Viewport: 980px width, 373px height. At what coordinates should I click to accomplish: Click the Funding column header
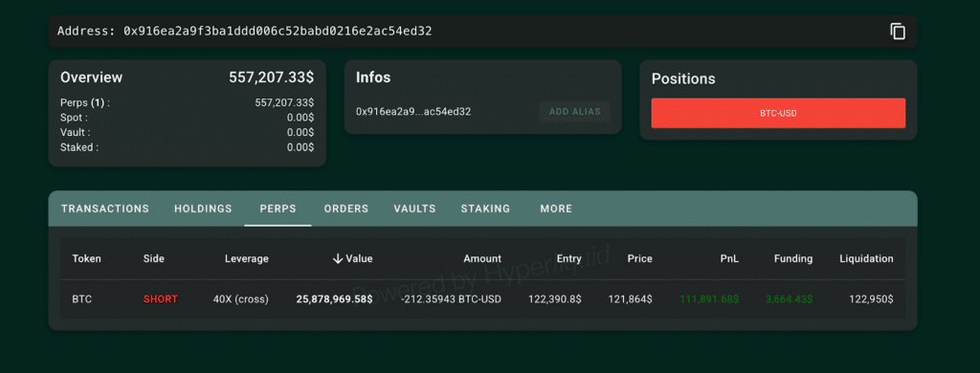[793, 258]
